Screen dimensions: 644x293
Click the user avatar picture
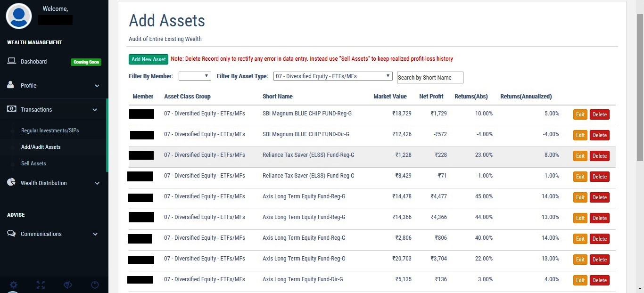pyautogui.click(x=19, y=15)
